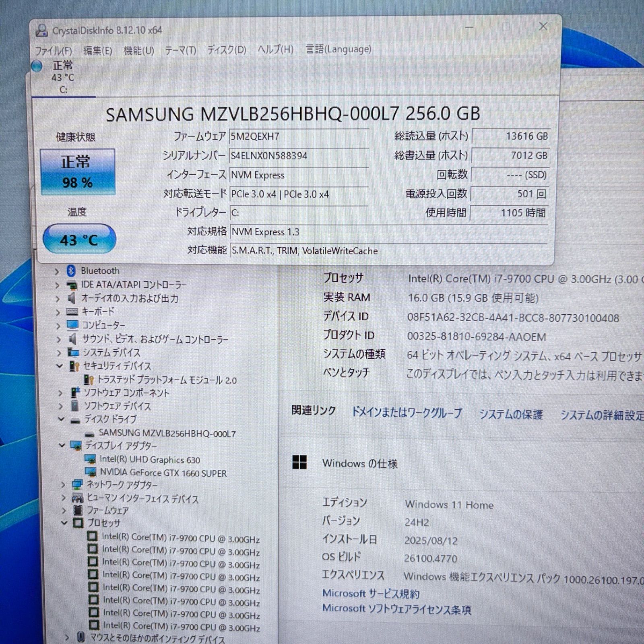Click the 正常 98 % health status button
The height and width of the screenshot is (644, 644).
(78, 172)
